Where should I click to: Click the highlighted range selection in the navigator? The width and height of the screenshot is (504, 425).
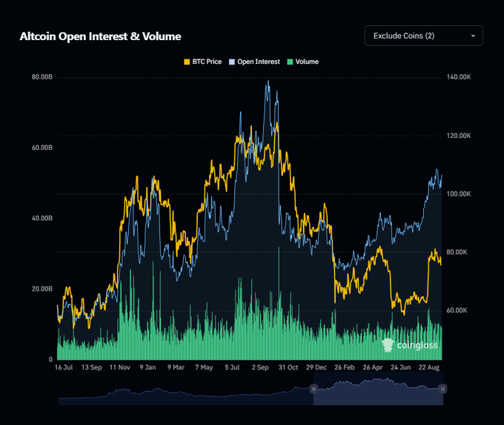(x=378, y=389)
